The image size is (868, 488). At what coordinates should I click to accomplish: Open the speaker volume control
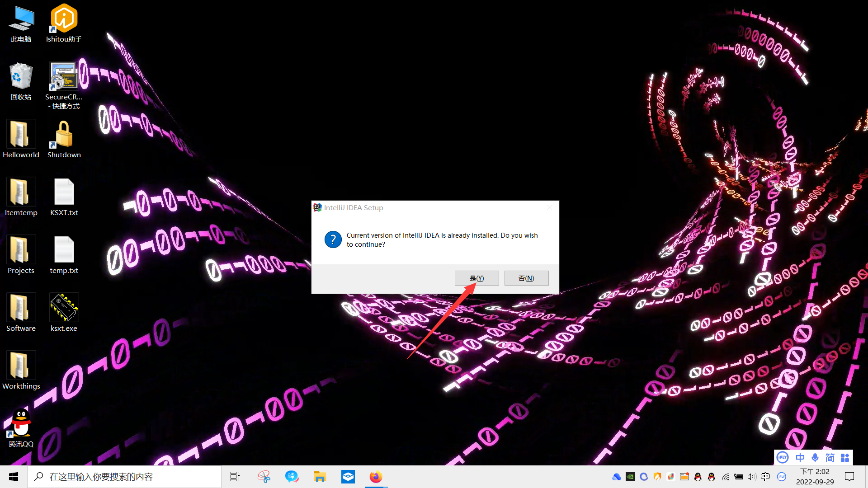751,477
